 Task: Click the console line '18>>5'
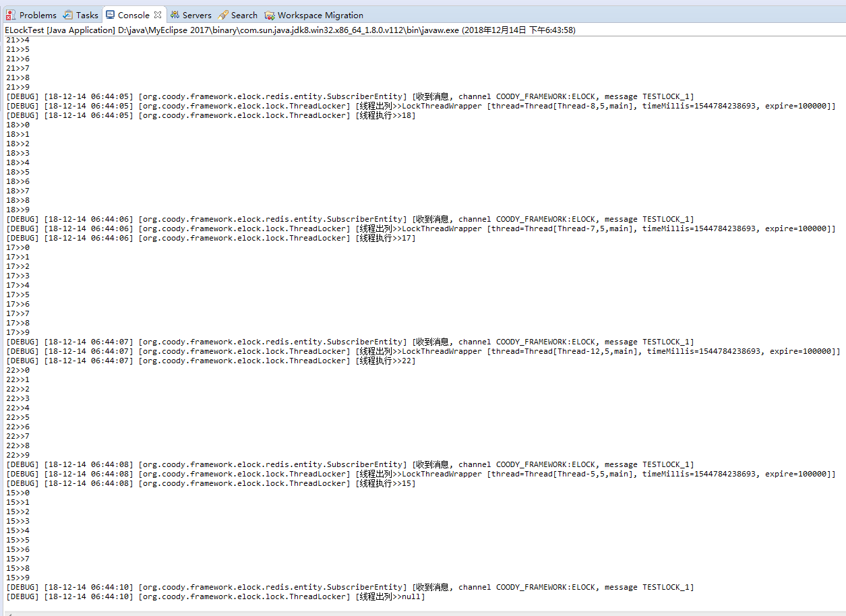click(18, 172)
